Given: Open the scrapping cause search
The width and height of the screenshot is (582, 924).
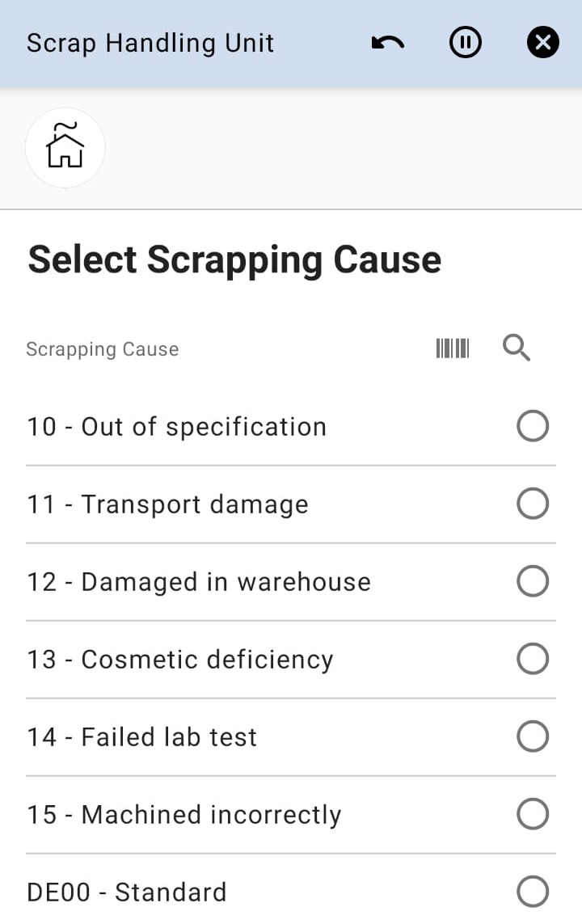Looking at the screenshot, I should tap(517, 348).
